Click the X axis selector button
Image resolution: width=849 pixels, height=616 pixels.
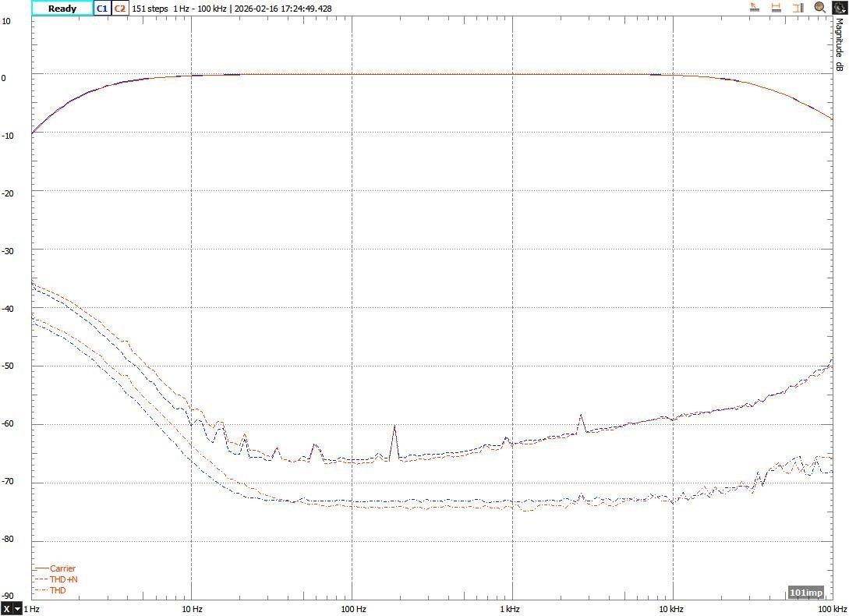pos(7,608)
